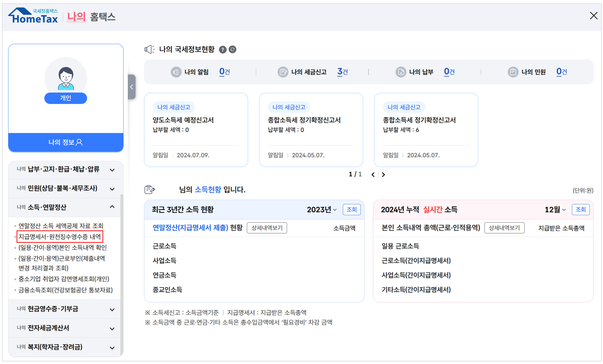Click the 나의 세금신고 report icon
The height and width of the screenshot is (364, 603).
point(283,72)
